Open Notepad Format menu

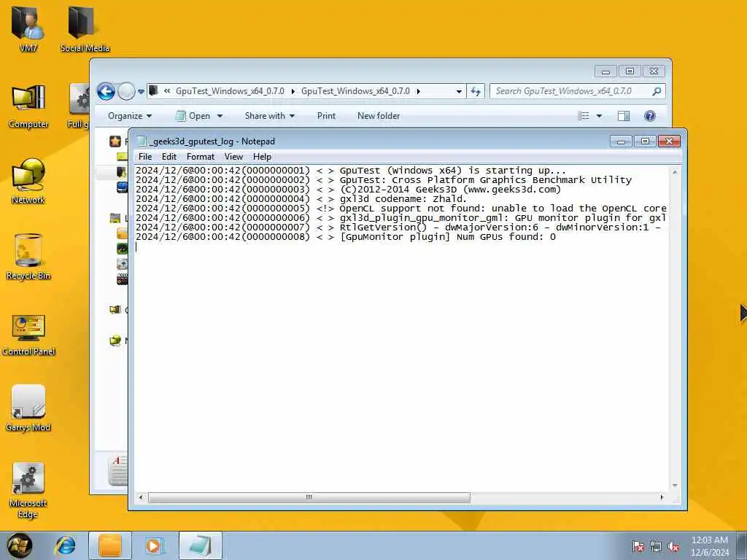coord(201,157)
